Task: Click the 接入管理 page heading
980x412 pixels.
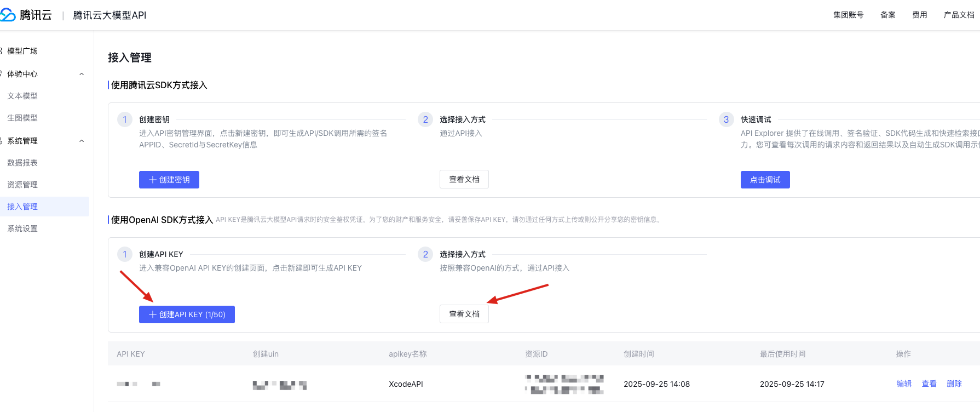Action: (x=130, y=58)
